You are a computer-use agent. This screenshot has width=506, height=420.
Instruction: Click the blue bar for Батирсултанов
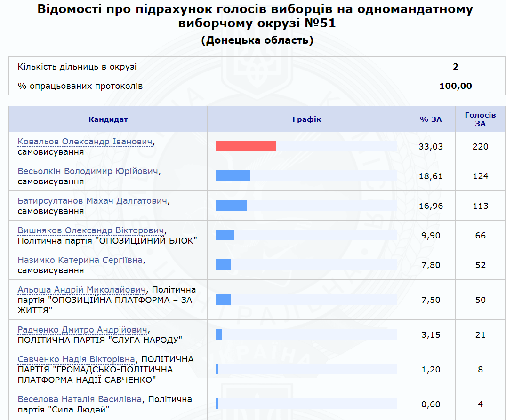(x=231, y=206)
